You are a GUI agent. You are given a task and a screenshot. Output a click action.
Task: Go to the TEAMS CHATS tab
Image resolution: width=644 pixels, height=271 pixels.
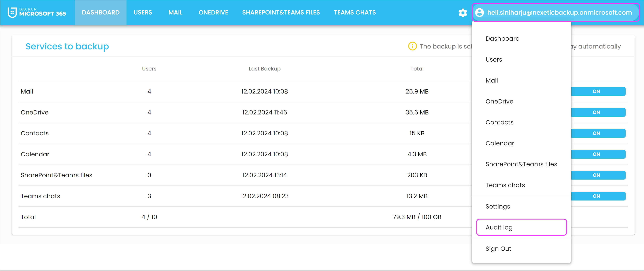[355, 13]
